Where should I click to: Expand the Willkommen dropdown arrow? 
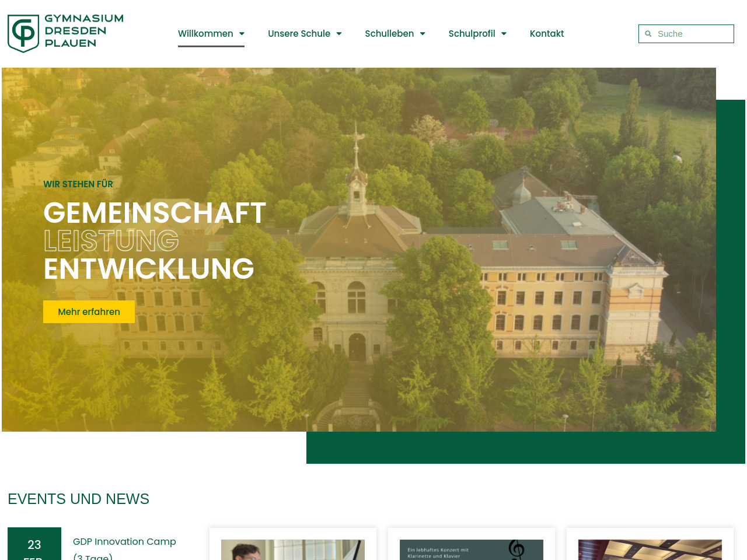pos(242,34)
